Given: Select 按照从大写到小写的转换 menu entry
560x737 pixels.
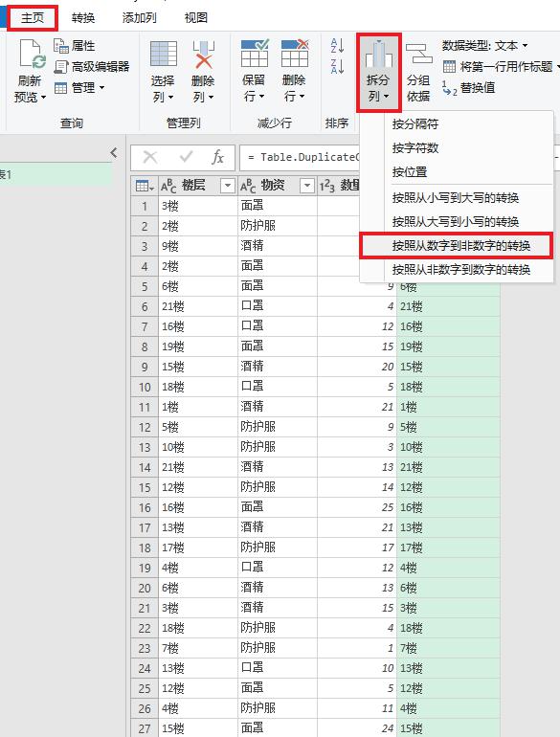Looking at the screenshot, I should pyautogui.click(x=455, y=221).
